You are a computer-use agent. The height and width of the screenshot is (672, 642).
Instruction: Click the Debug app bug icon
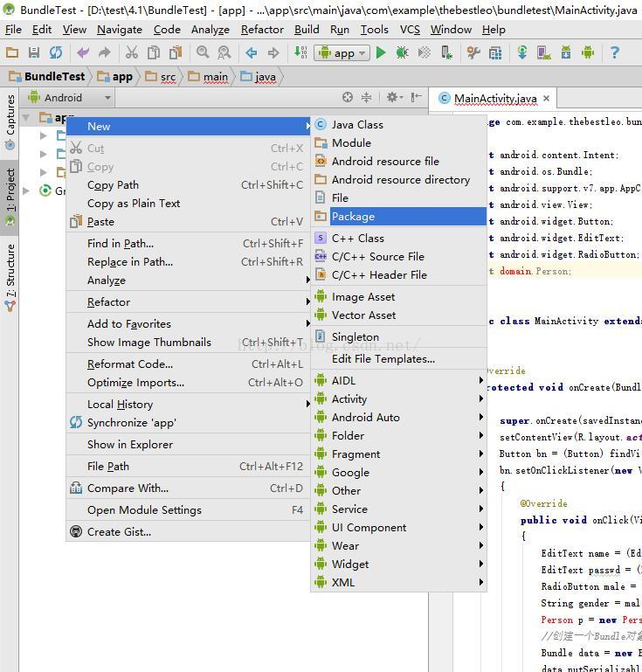(402, 52)
